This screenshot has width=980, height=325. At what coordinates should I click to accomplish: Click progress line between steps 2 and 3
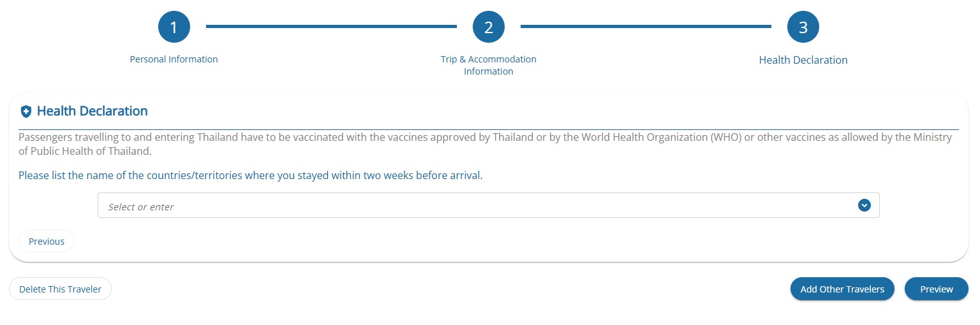tap(646, 27)
